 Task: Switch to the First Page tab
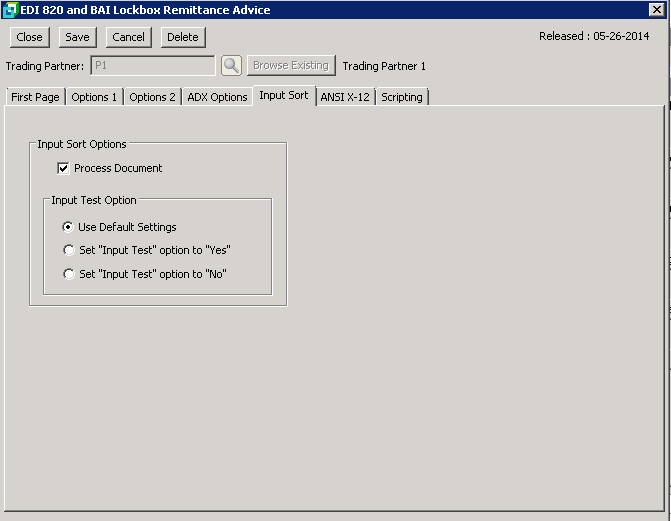tap(35, 97)
